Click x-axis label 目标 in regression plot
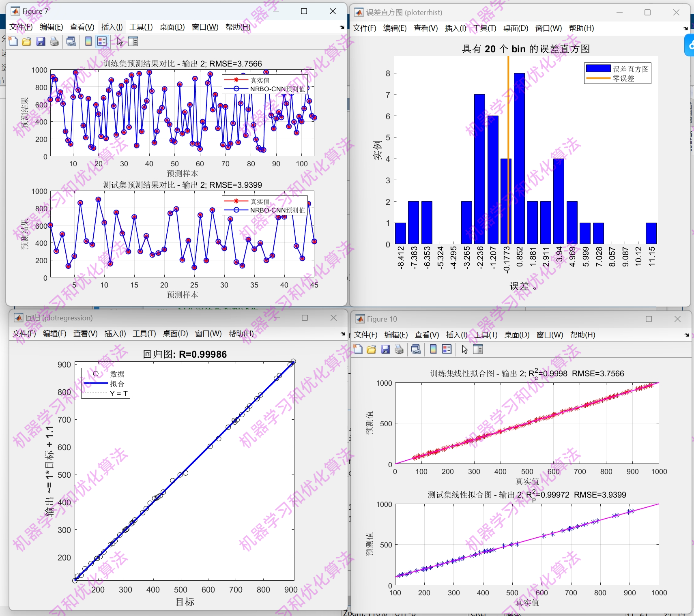This screenshot has height=616, width=694. pos(185,602)
